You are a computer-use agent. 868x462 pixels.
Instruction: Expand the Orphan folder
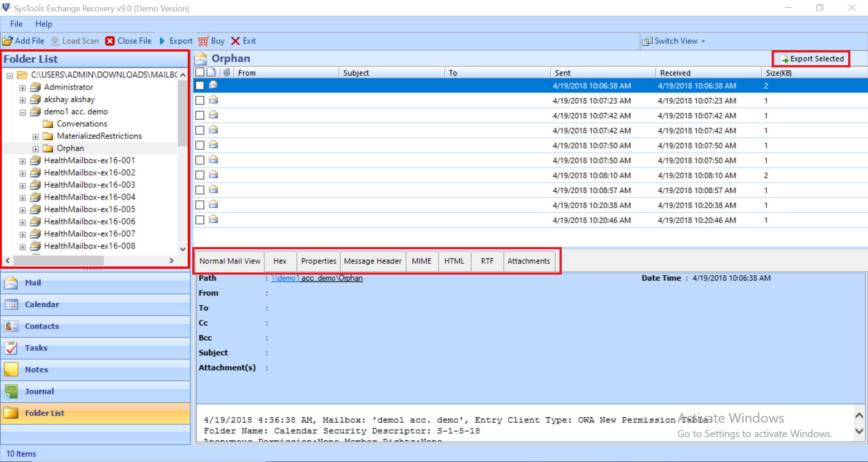[35, 148]
